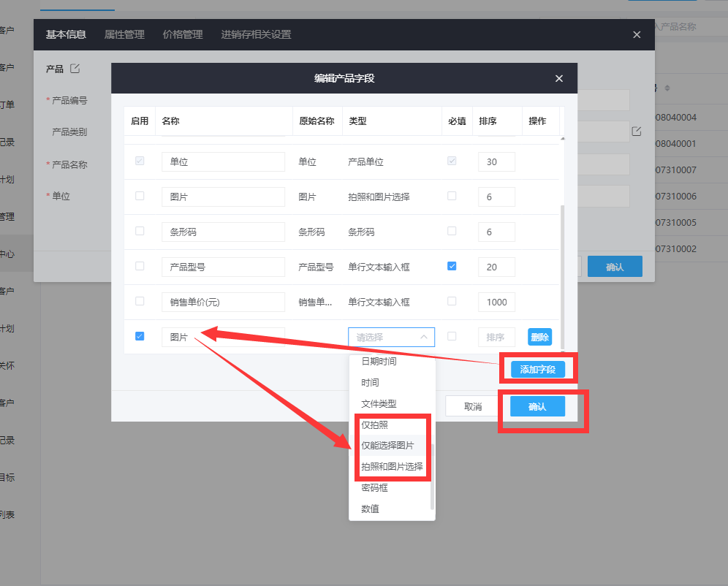Enable the 条形码 field checkbox
This screenshot has width=728, height=586.
[x=140, y=231]
